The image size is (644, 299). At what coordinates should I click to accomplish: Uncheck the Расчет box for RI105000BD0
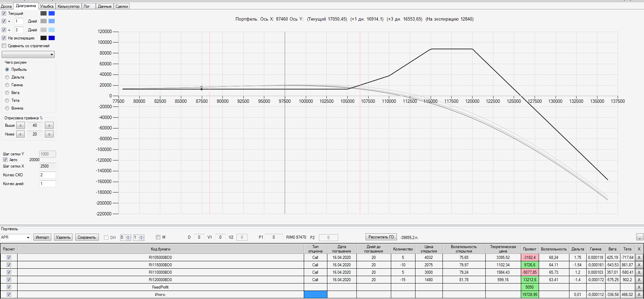pyautogui.click(x=9, y=258)
